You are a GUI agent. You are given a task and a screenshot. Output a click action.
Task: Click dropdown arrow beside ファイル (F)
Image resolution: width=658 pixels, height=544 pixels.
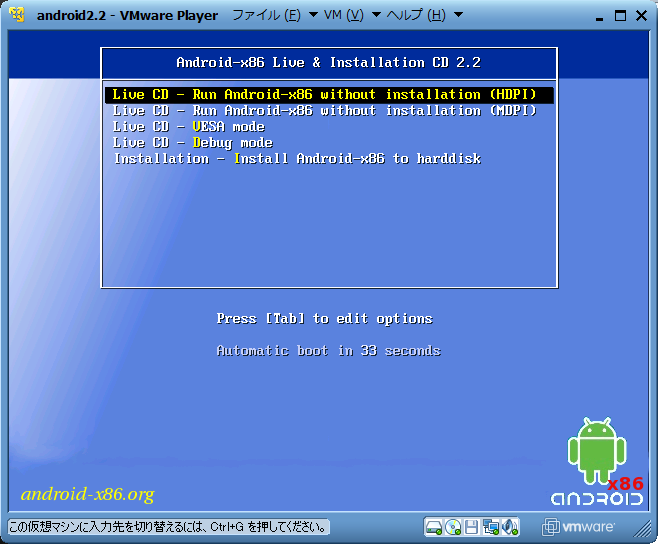[x=313, y=15]
